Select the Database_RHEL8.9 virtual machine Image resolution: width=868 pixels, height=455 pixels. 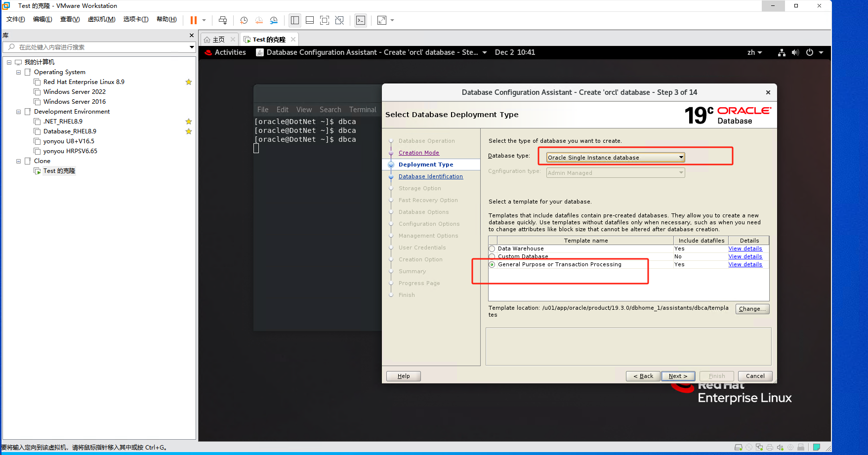(70, 131)
